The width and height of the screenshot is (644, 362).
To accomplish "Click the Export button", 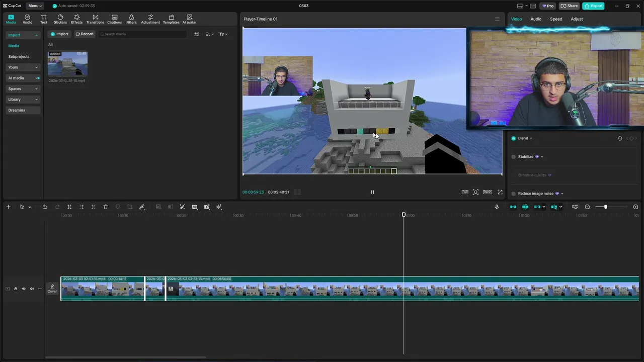I will click(593, 6).
